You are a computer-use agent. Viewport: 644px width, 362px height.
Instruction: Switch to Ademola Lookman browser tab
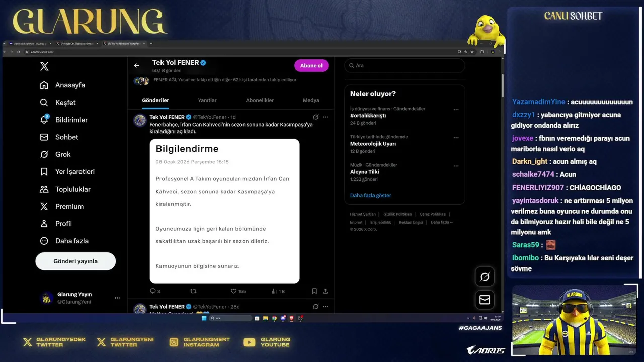(31, 44)
